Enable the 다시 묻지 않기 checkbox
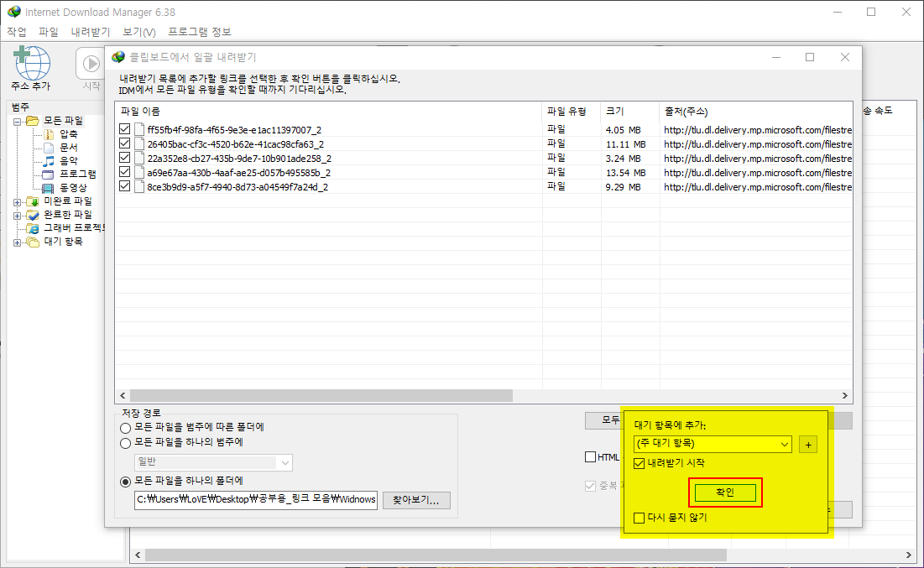Screen dimensions: 924x568 point(639,518)
